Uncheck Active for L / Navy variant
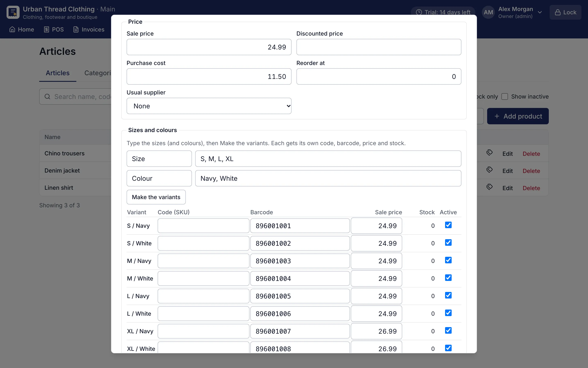 [x=448, y=295]
